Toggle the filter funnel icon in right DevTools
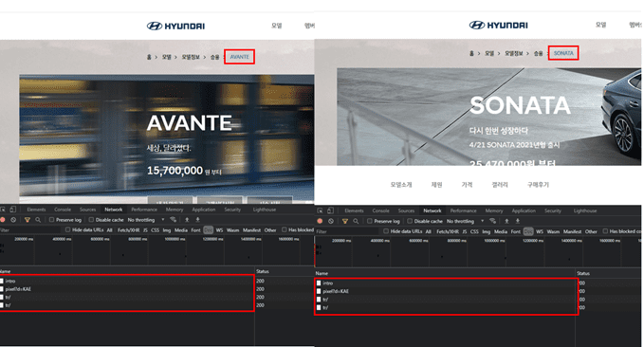 [x=345, y=221]
